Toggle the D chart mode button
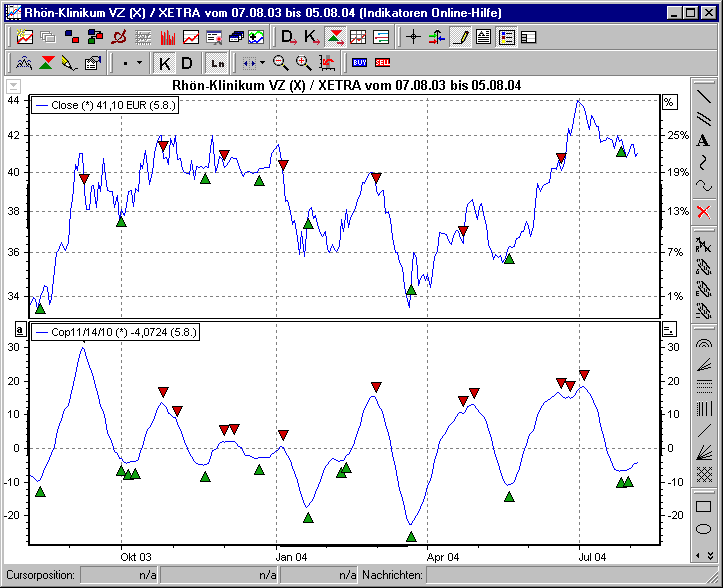This screenshot has width=723, height=588. tap(187, 62)
